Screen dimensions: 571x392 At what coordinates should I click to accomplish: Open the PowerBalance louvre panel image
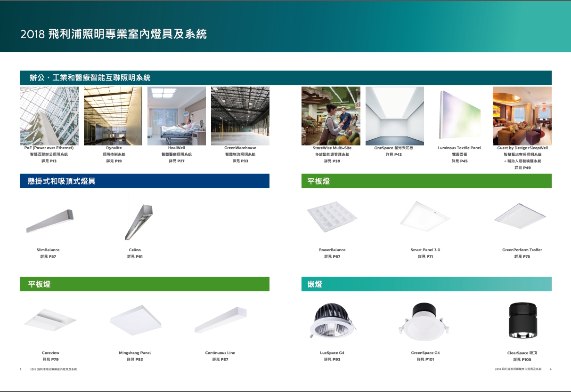tap(332, 216)
